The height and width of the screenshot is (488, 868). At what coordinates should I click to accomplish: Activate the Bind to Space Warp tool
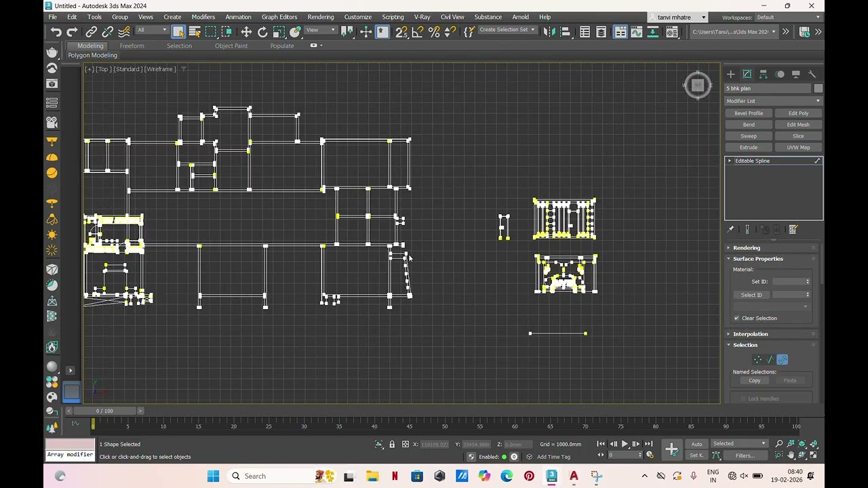point(124,32)
